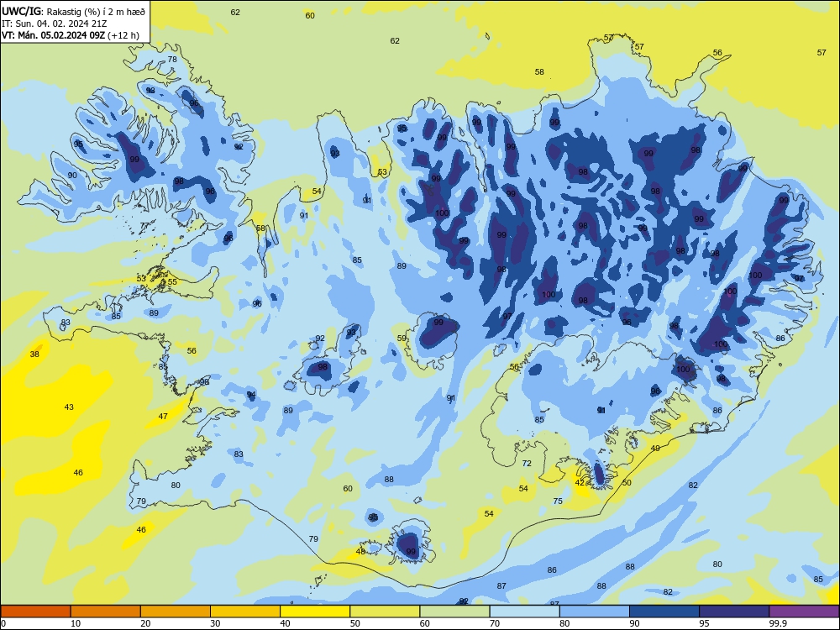Click the init time line 'IT: Sun. 04. 02. 2024 21Z'
Screen dimensions: 840x630
(54, 24)
